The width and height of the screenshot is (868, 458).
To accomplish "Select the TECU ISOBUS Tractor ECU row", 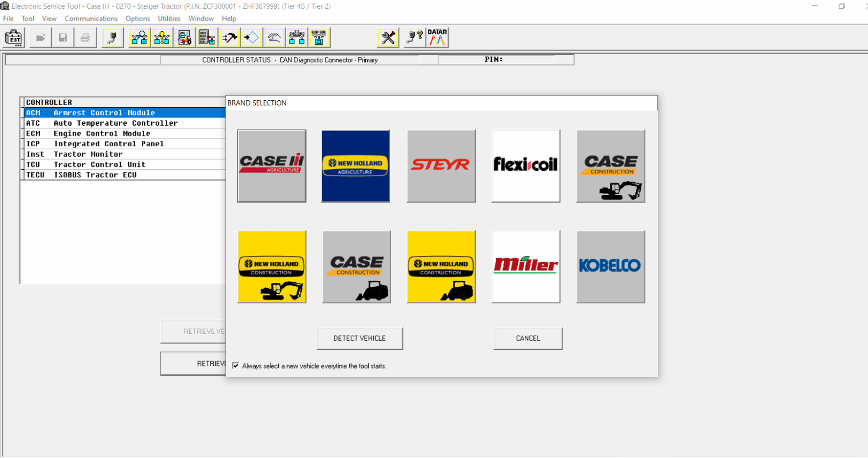I will 125,175.
